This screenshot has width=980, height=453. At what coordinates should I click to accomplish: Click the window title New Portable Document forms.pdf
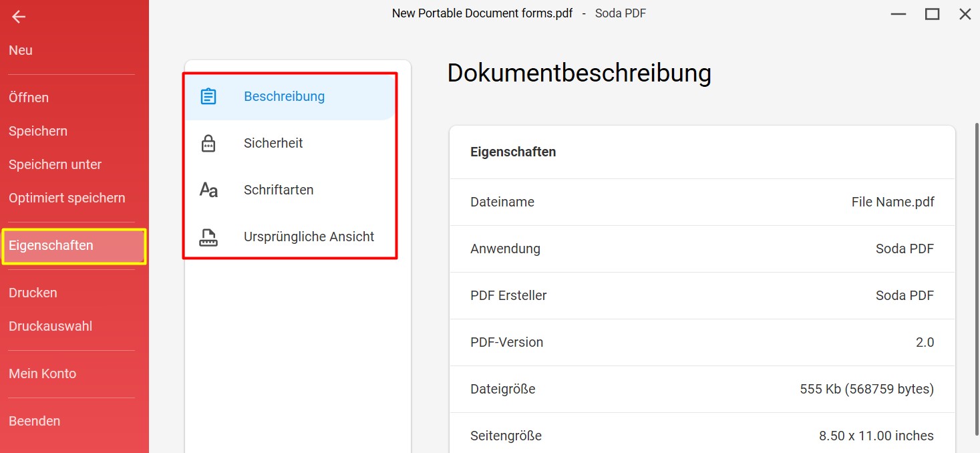point(482,13)
